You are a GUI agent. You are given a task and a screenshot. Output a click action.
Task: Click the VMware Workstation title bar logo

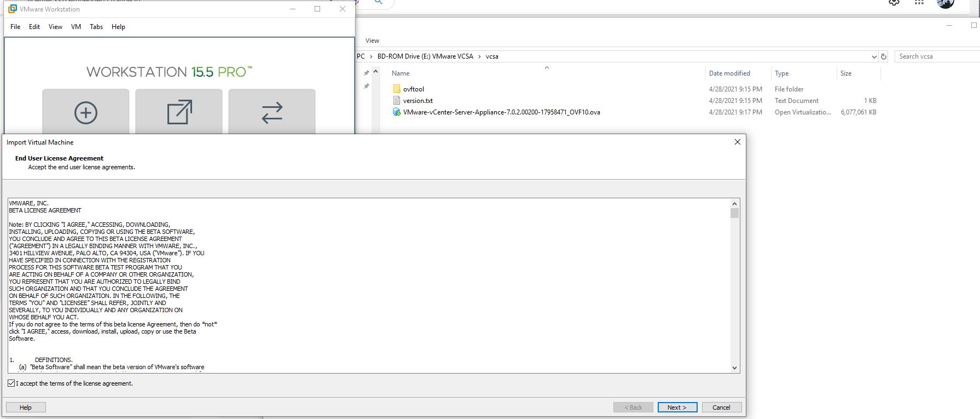12,9
